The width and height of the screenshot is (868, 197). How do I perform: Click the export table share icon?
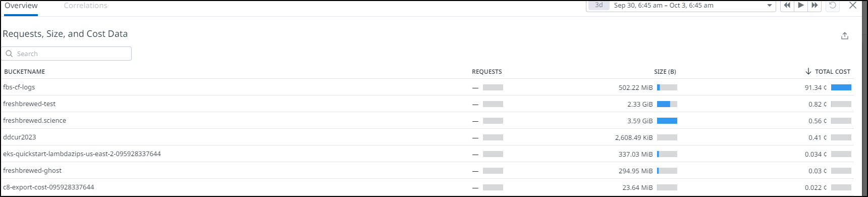tap(845, 36)
